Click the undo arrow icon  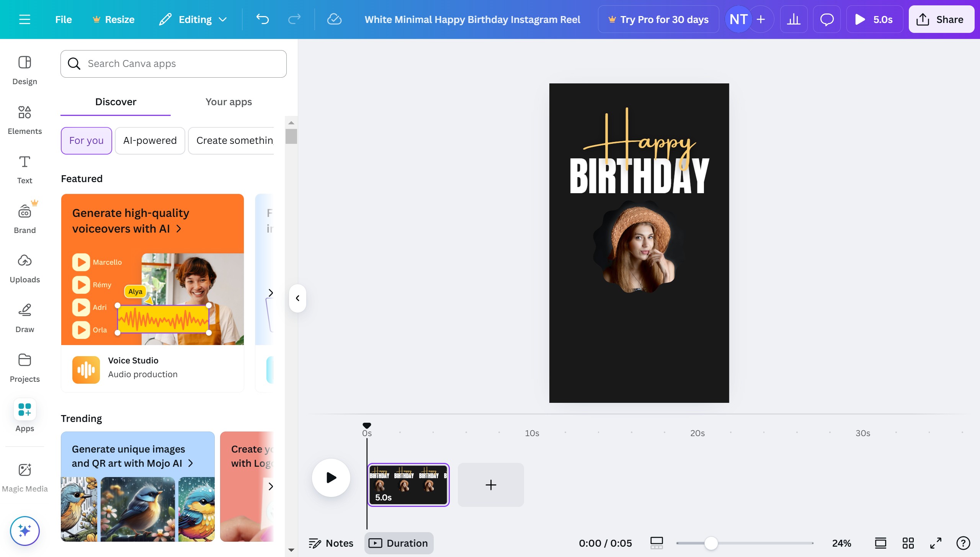263,19
